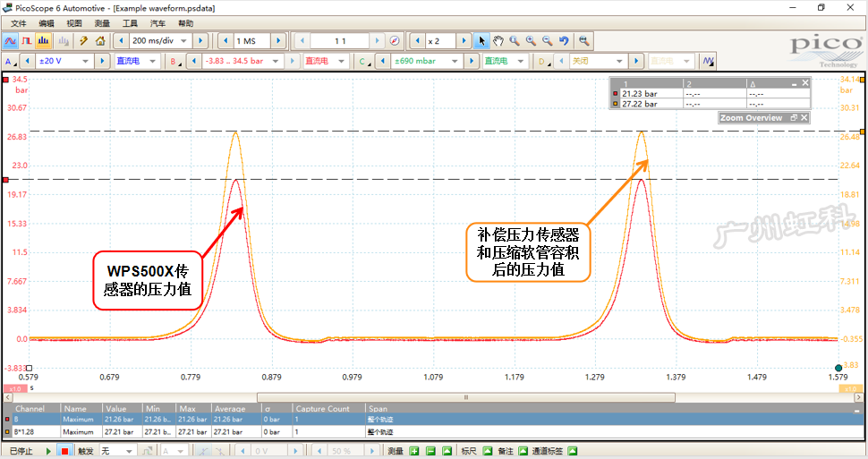Image resolution: width=868 pixels, height=459 pixels.
Task: Click the red ruler handle on left axis
Action: coord(5,180)
